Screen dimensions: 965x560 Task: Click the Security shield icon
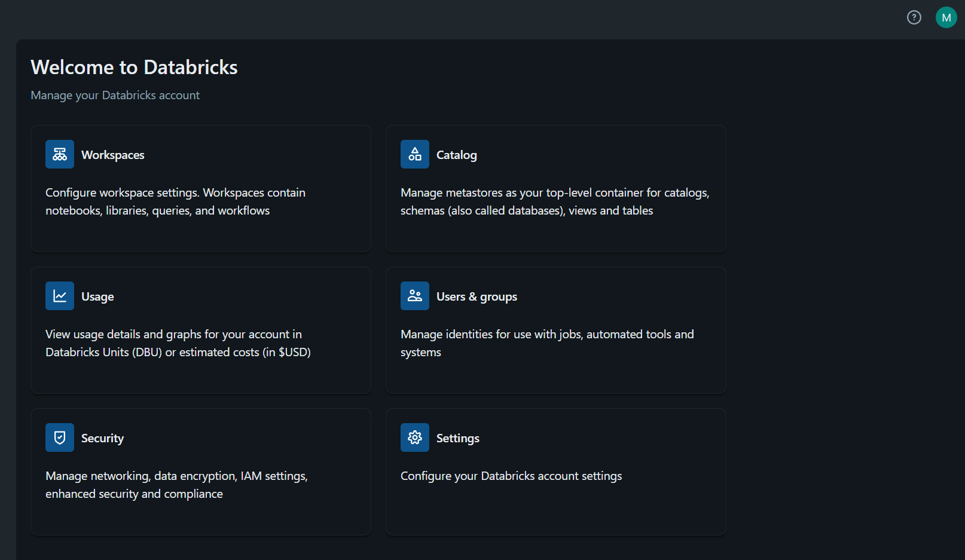[x=60, y=437]
